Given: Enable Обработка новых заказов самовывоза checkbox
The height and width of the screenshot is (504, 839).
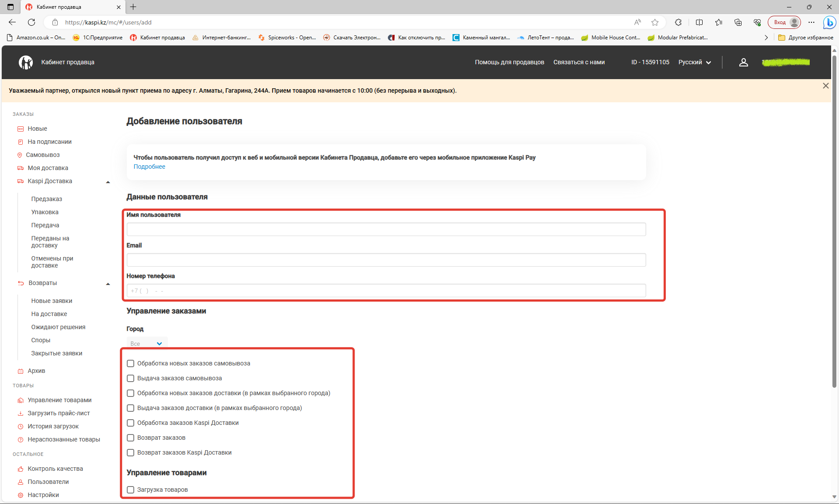Looking at the screenshot, I should coord(130,363).
